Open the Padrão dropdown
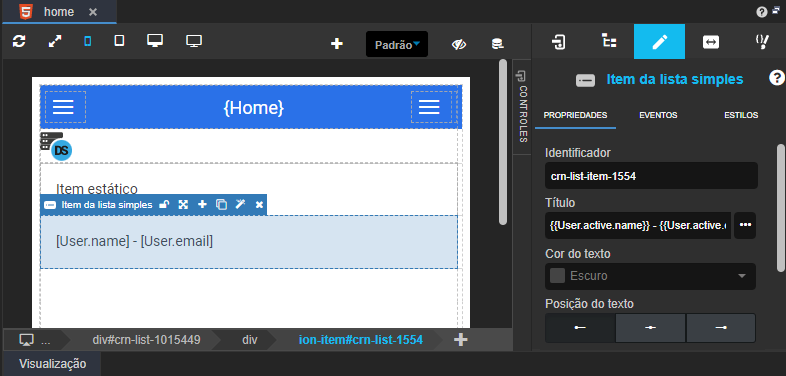 coord(397,45)
